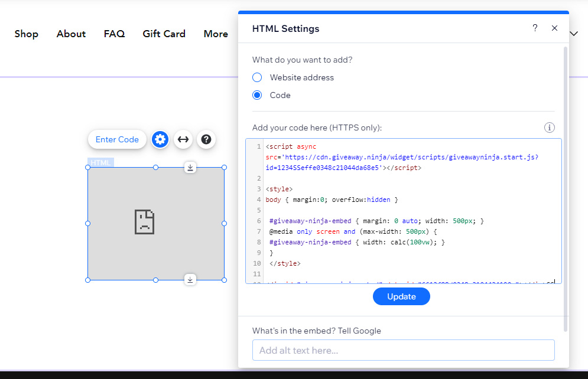The height and width of the screenshot is (379, 588).
Task: Click the HTML Settings panel scrollbar
Action: 565,189
